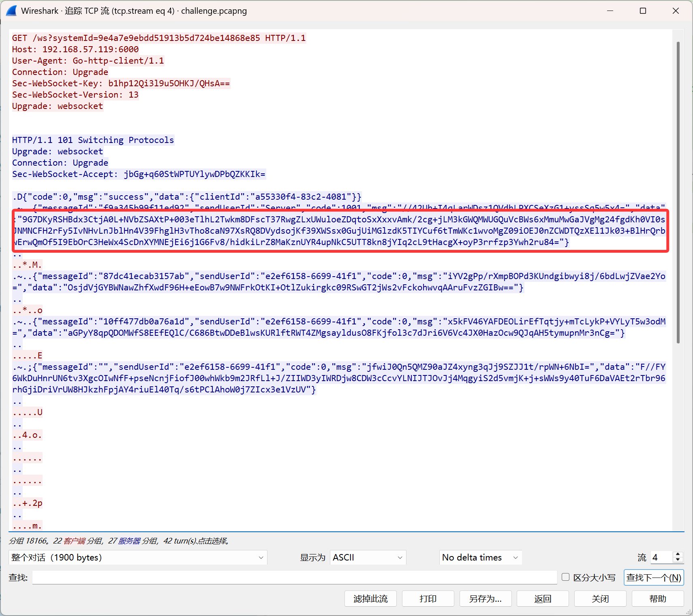This screenshot has width=693, height=616.
Task: Click the 关闭 close button
Action: (x=600, y=599)
